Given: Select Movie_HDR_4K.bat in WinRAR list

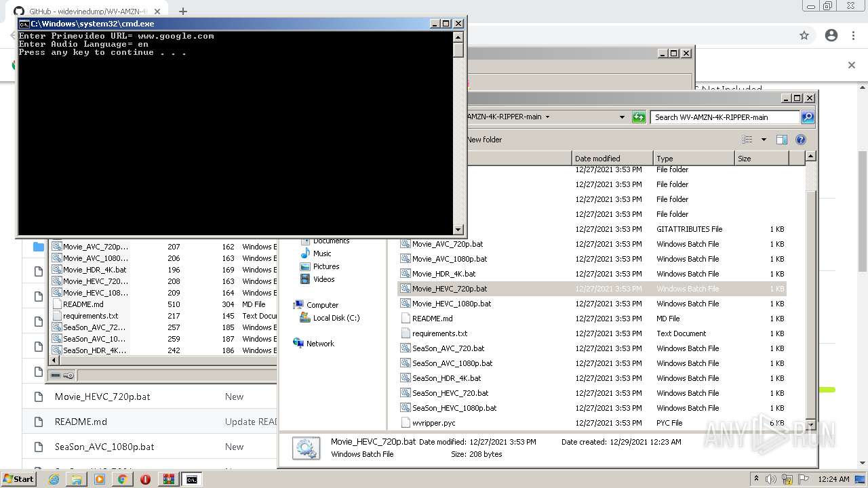Looking at the screenshot, I should (x=94, y=270).
